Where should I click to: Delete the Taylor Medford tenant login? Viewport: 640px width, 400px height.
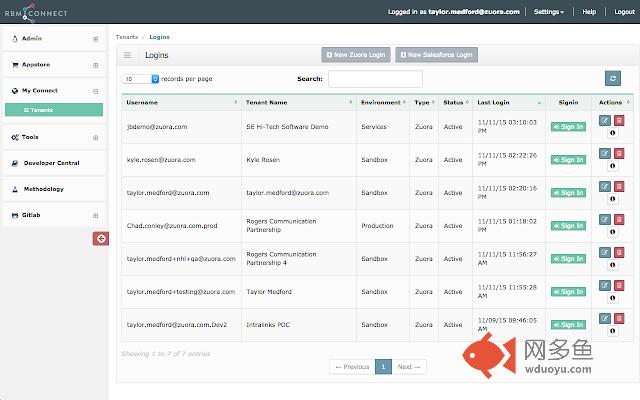pyautogui.click(x=619, y=285)
